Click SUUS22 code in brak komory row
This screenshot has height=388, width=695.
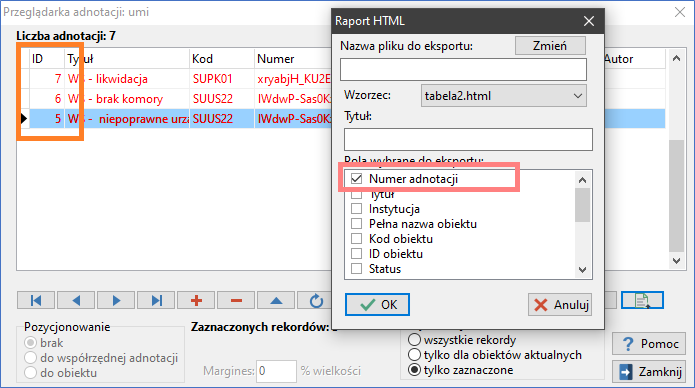click(222, 98)
